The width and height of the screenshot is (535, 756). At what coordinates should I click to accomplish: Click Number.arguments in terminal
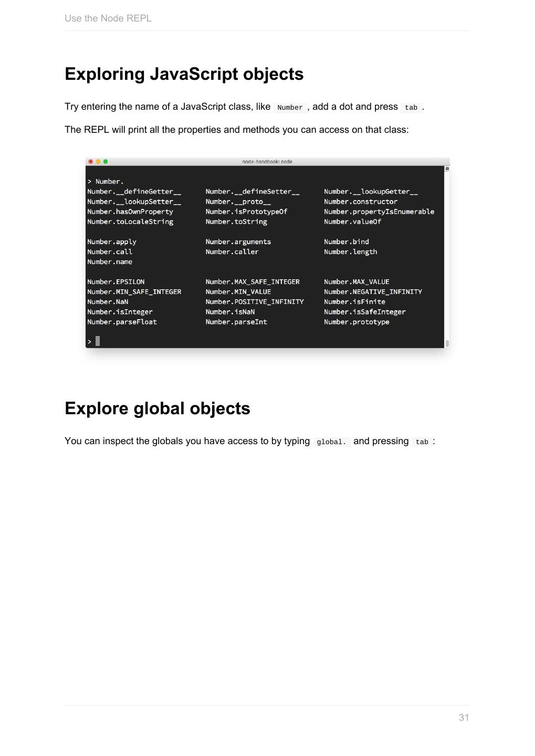tap(238, 242)
